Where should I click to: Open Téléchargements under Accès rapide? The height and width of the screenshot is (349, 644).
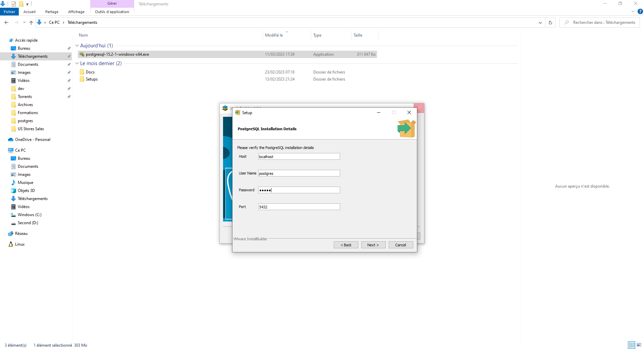coord(33,56)
